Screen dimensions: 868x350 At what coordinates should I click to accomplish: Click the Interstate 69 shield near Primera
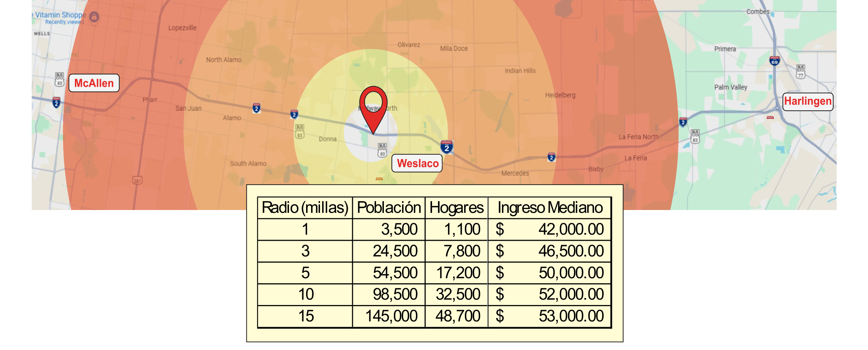click(x=774, y=61)
